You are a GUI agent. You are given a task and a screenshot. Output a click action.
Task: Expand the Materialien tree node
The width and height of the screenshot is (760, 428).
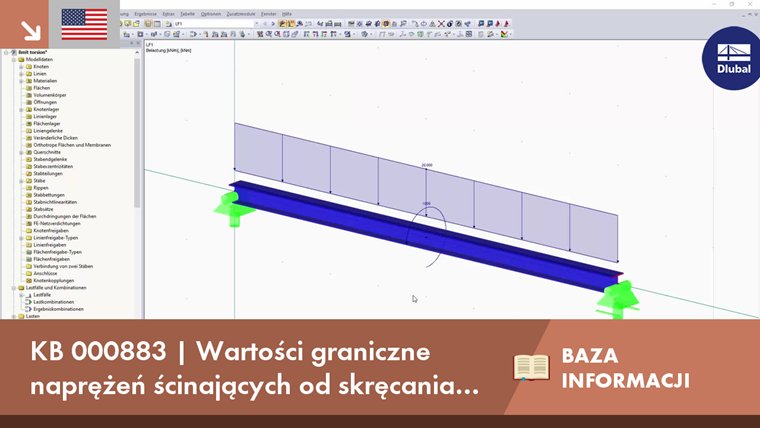tap(21, 81)
